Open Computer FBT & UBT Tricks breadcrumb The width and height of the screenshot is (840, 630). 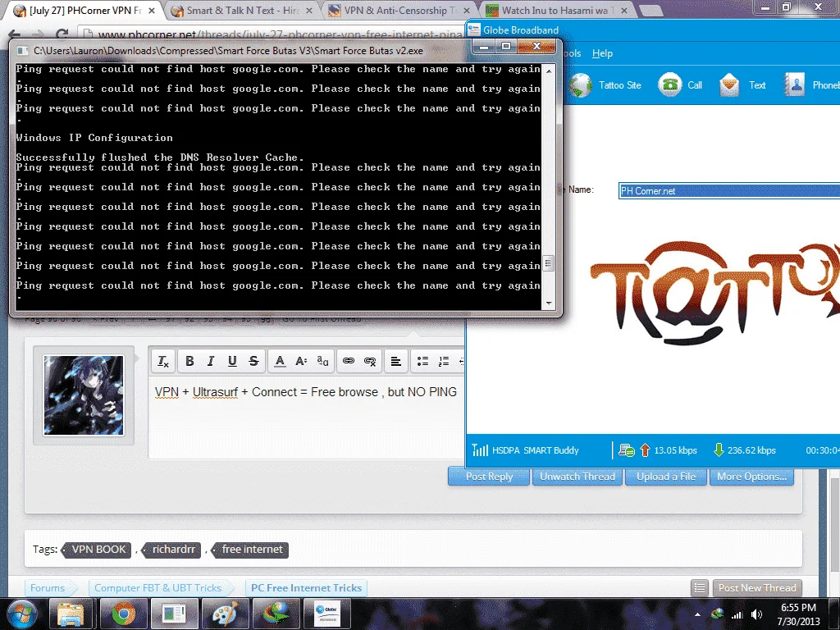(157, 587)
